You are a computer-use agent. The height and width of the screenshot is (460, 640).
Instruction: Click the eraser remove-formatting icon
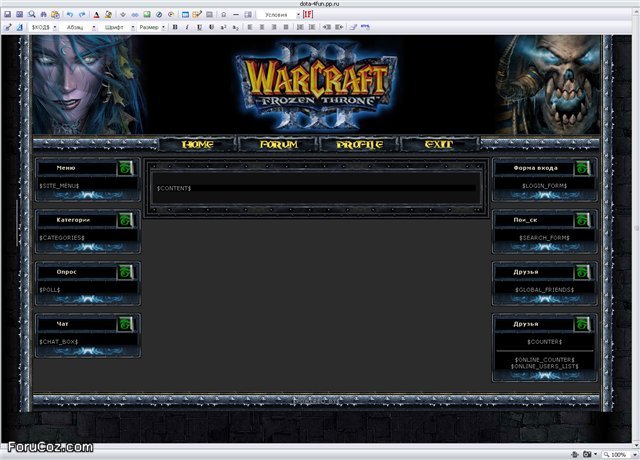click(x=353, y=27)
